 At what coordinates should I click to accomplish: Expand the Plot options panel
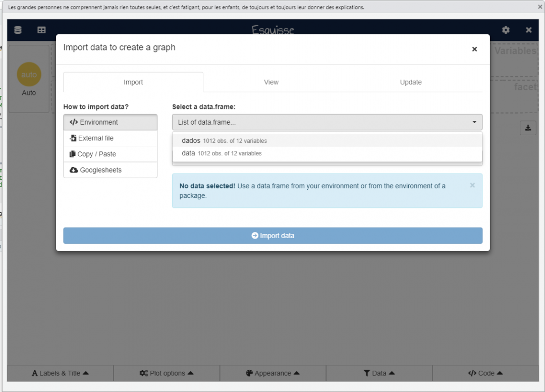167,373
